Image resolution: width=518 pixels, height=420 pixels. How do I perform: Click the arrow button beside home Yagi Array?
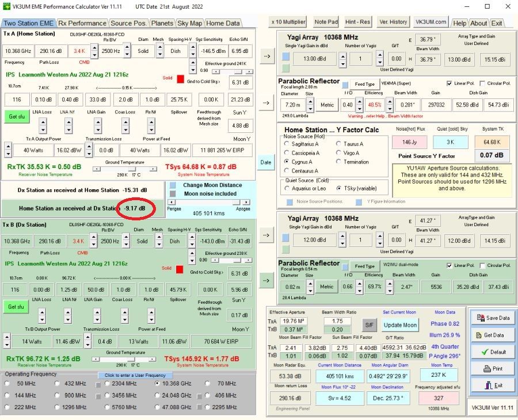point(266,56)
